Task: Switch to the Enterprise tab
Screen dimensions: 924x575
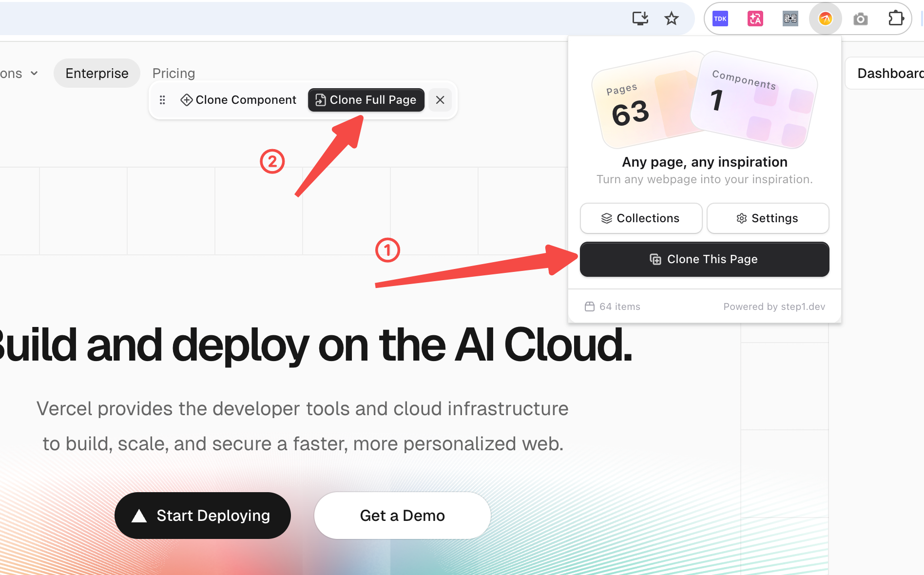Action: (x=96, y=73)
